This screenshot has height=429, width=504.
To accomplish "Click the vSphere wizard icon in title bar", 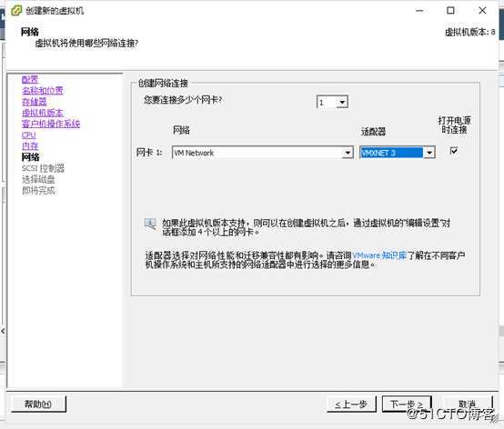I will tap(16, 11).
